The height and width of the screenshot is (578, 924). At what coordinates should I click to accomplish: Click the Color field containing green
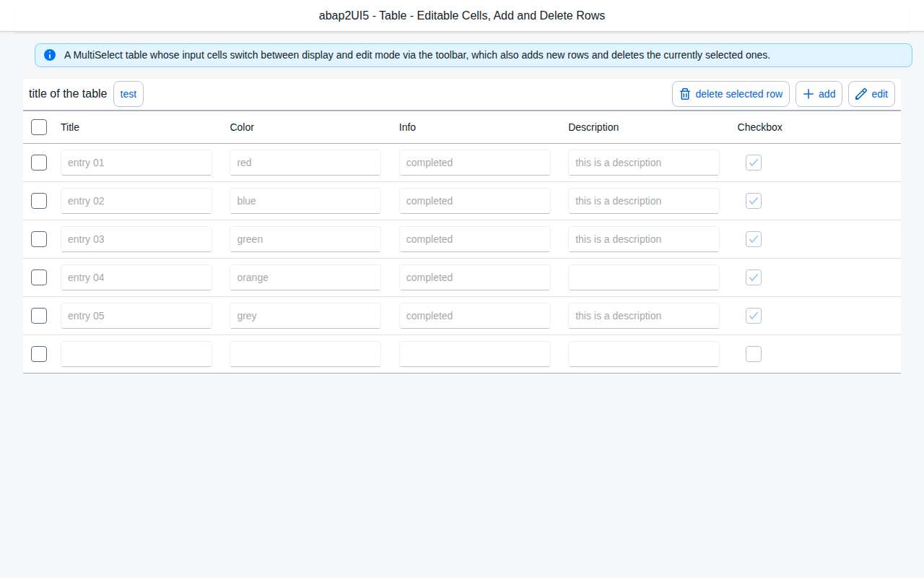point(305,239)
